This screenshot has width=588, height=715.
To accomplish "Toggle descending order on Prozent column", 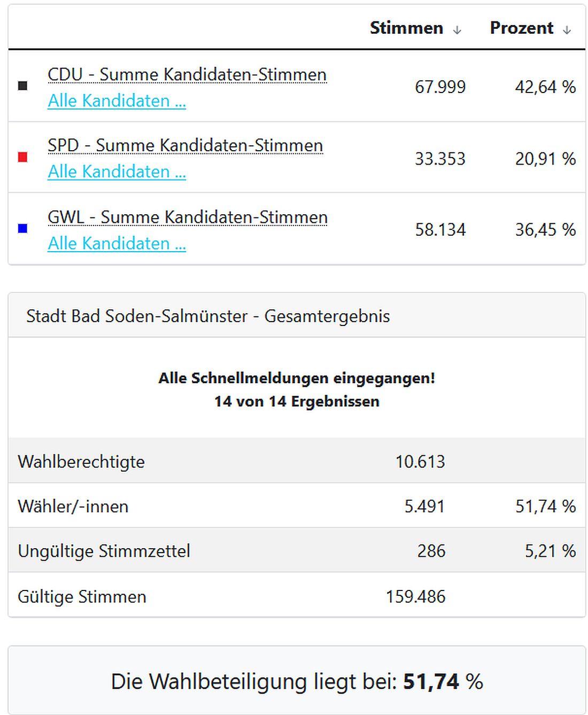I will tap(568, 29).
